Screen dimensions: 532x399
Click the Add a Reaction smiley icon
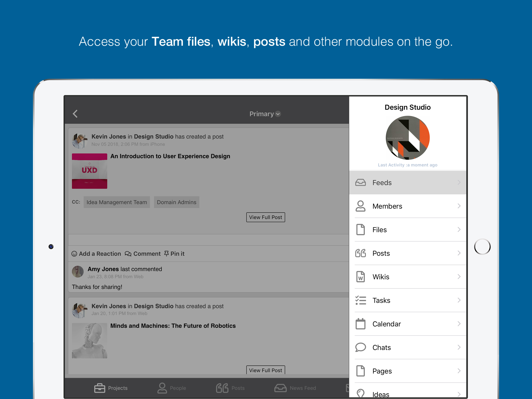[74, 254]
